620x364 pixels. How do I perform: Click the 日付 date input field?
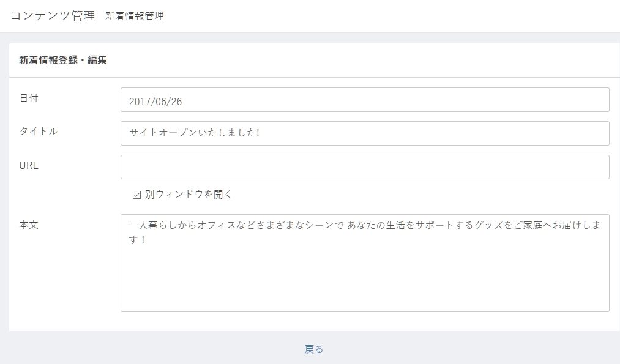pos(365,100)
